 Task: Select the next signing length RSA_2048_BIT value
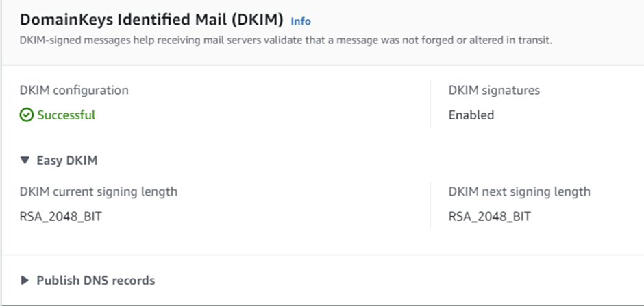point(490,217)
